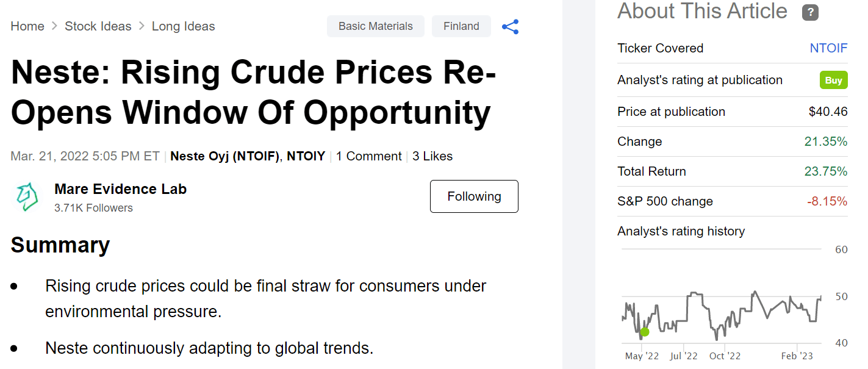
Task: Toggle NTOIF ticker in Ticker Covered row
Action: pos(829,48)
